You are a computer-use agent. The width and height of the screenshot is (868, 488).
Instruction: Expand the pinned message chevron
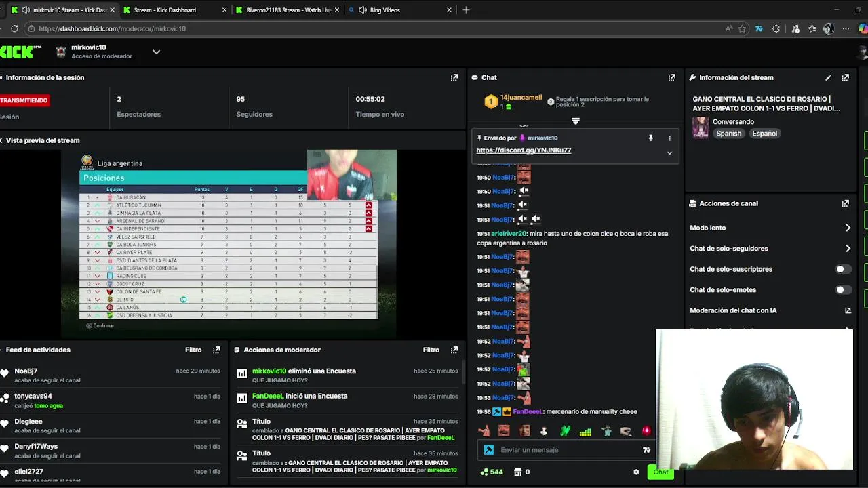point(669,152)
